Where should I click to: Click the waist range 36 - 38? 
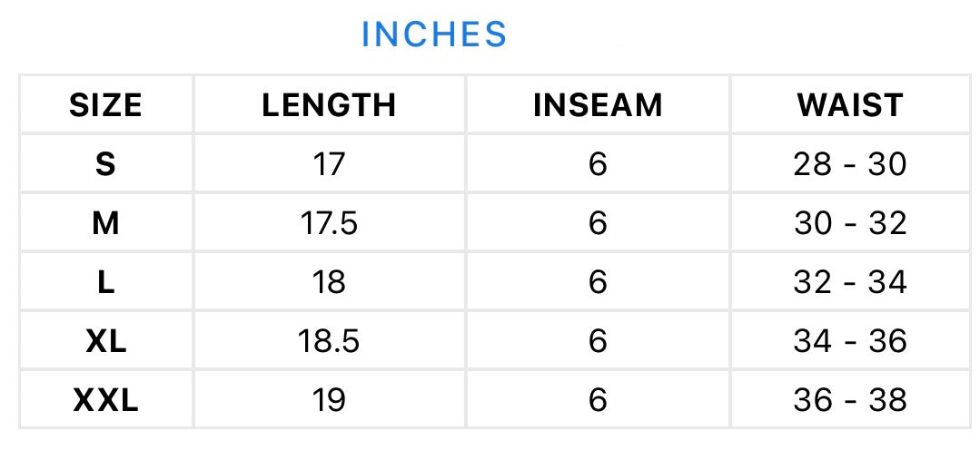pyautogui.click(x=850, y=400)
